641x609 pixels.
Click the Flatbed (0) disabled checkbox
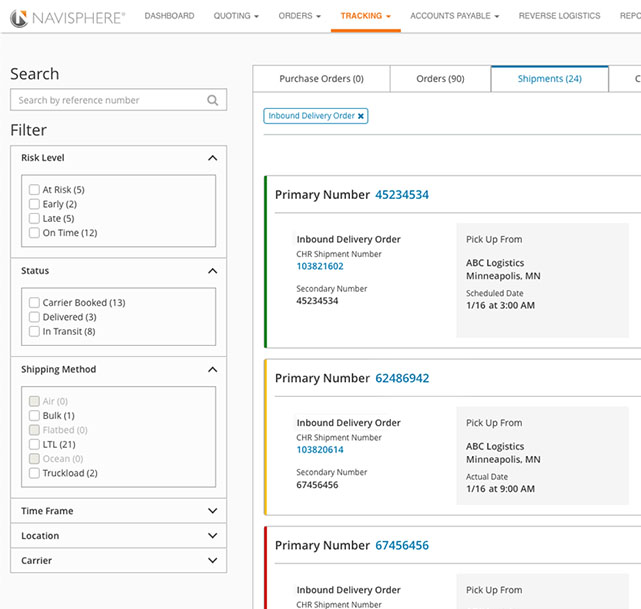point(34,430)
